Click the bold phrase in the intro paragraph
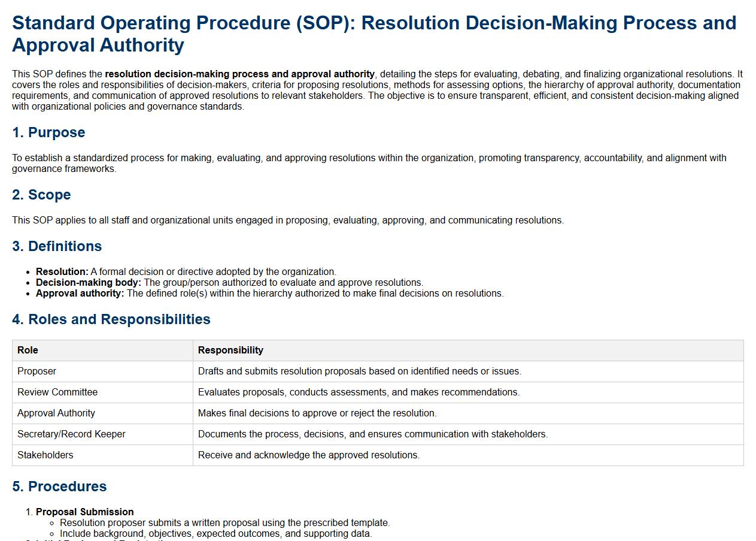 [x=239, y=74]
